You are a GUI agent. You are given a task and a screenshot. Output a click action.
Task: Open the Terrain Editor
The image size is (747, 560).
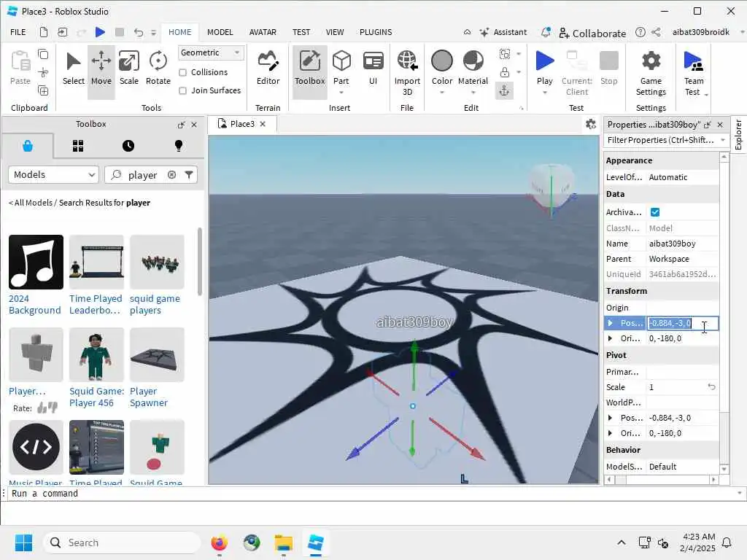[x=268, y=69]
